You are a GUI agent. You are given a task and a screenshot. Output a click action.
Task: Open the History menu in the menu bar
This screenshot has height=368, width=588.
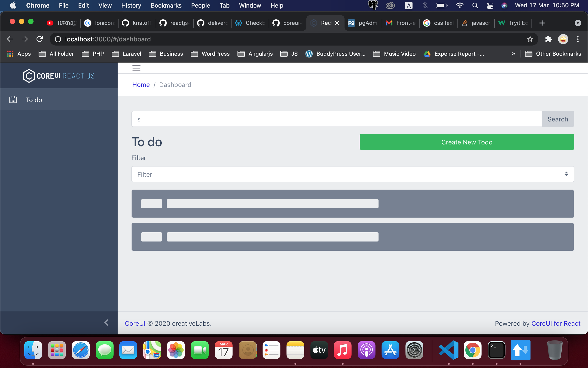click(131, 5)
